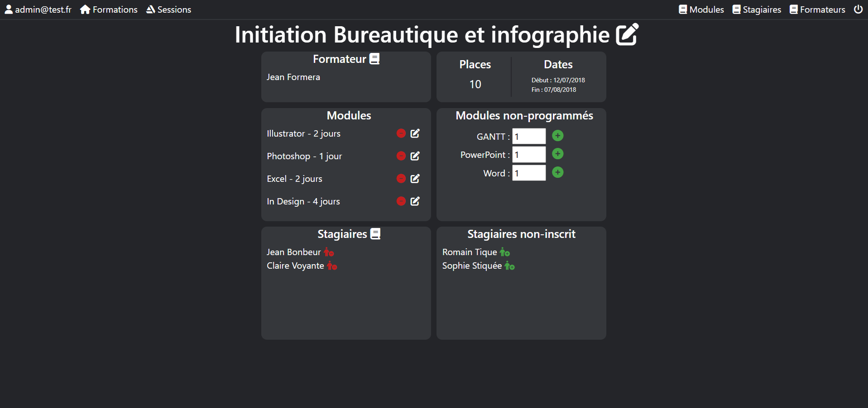Open the Modules section
The image size is (868, 408).
tap(701, 9)
